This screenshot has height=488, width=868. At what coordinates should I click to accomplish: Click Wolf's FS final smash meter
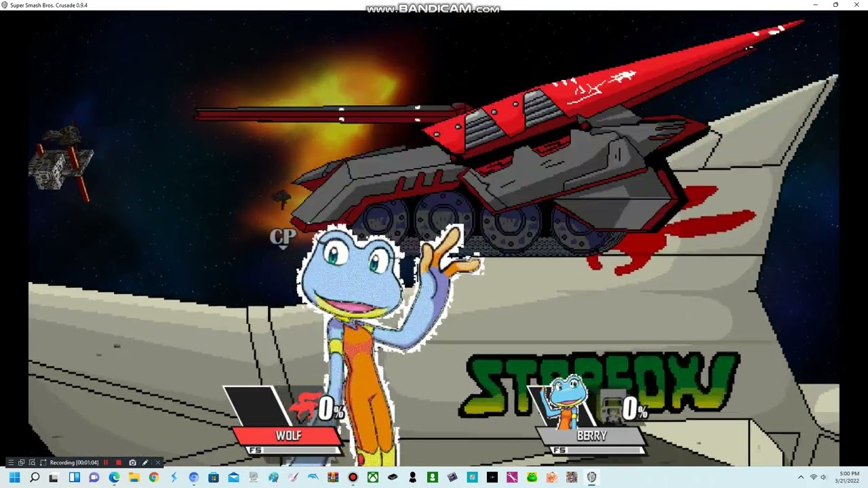click(x=293, y=450)
